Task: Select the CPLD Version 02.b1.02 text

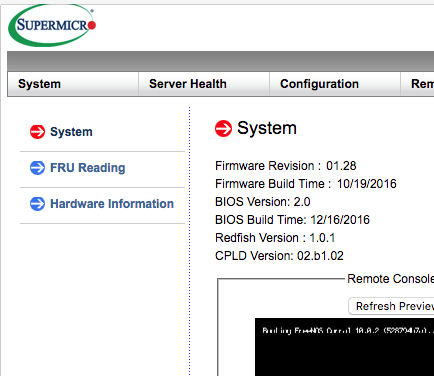Action: point(279,256)
